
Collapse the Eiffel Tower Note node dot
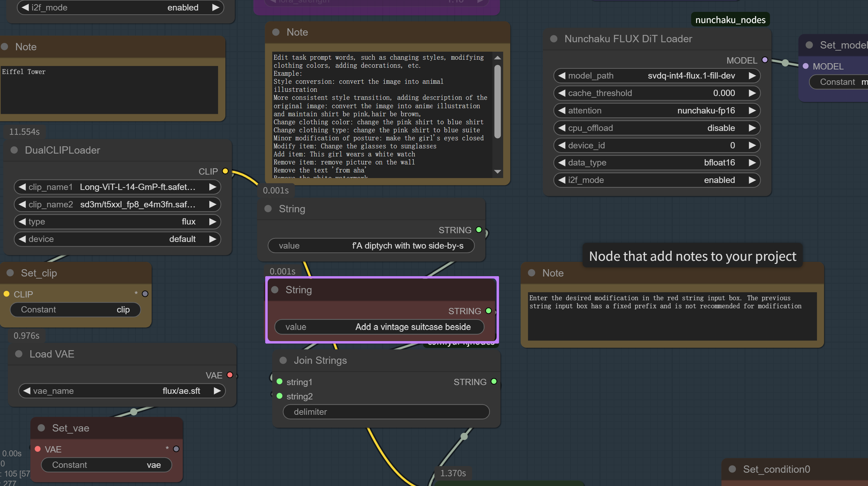(5, 47)
